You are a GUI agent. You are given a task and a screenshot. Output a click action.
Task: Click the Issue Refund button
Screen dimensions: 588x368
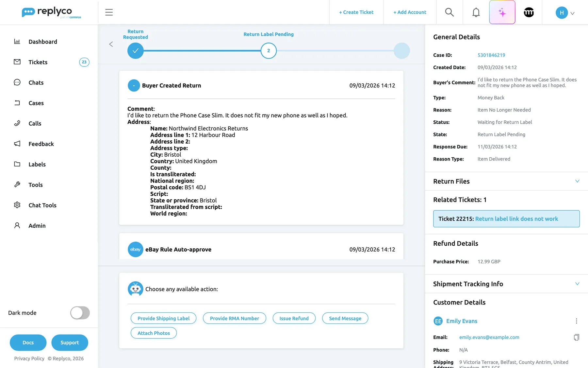click(294, 318)
